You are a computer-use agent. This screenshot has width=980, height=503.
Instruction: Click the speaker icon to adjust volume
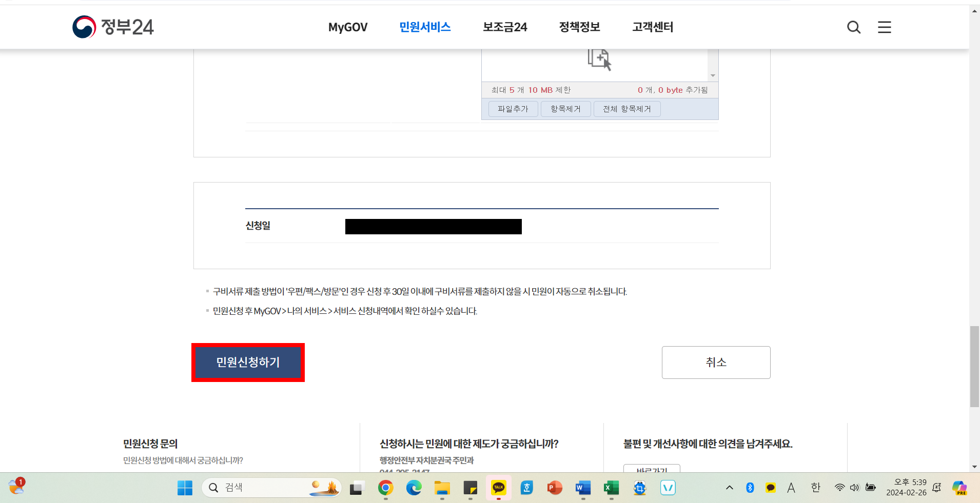pos(853,488)
